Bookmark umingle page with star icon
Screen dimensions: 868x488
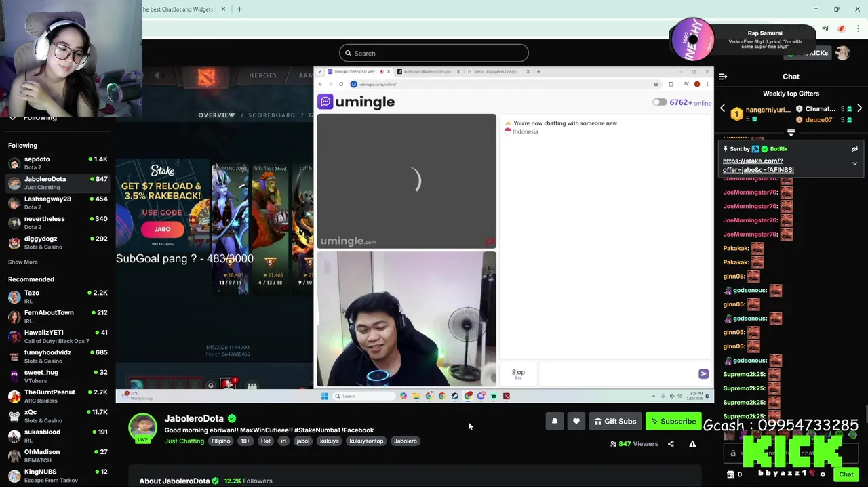coord(656,84)
